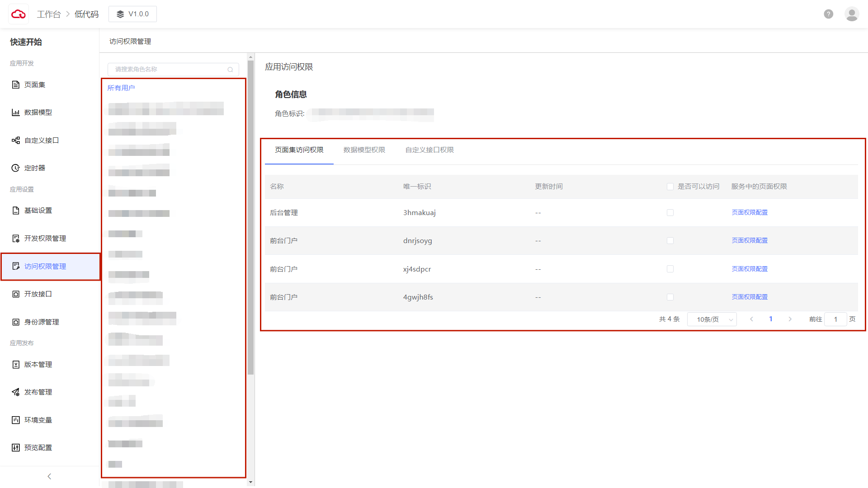Click 工作台 breadcrumb

pos(49,14)
